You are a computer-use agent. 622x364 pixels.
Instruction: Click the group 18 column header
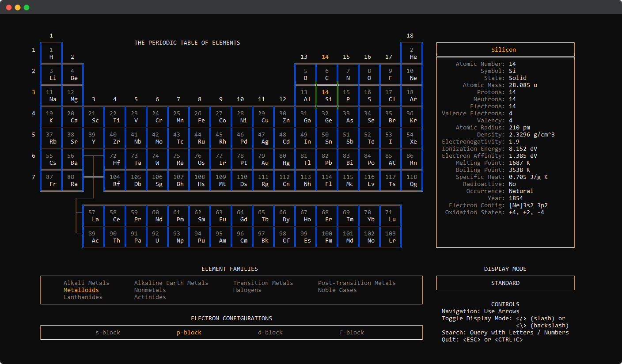410,36
